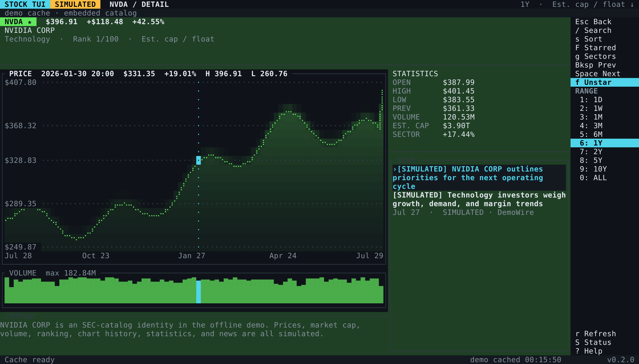The height and width of the screenshot is (364, 639).
Task: Click the STOCK TUI title badge
Action: [x=25, y=4]
